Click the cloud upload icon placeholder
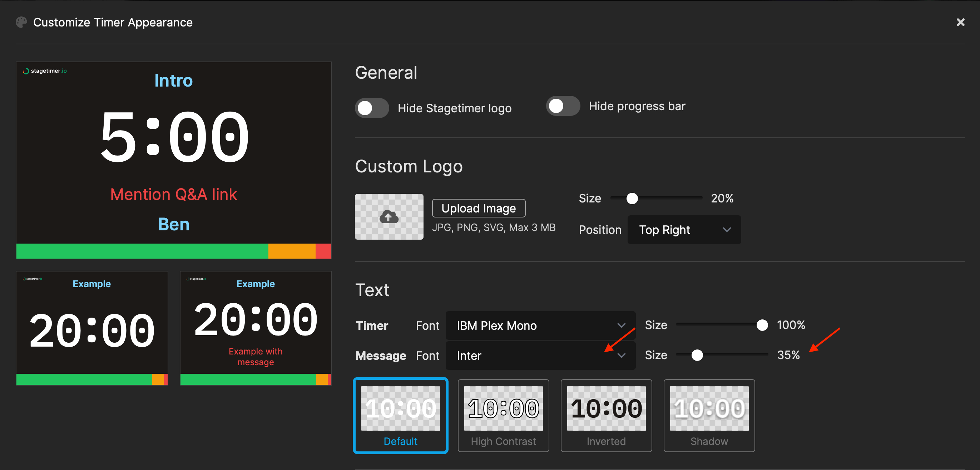The height and width of the screenshot is (470, 980). pyautogui.click(x=389, y=217)
